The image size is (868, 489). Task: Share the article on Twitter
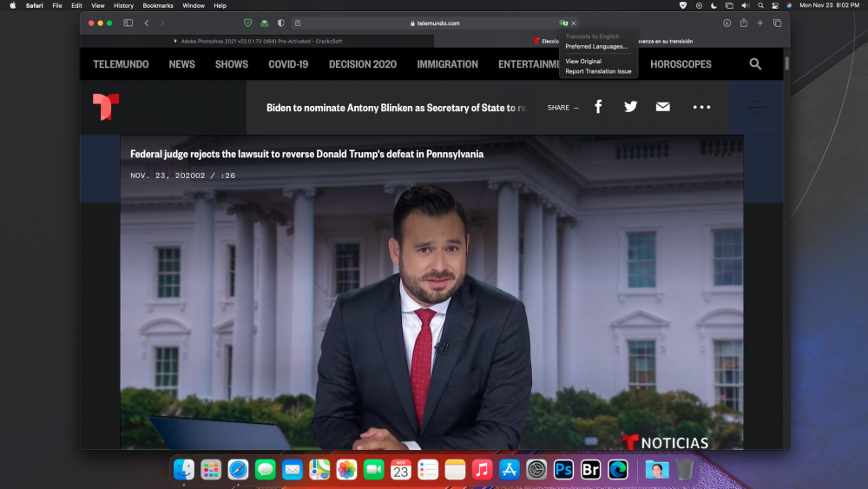point(630,107)
